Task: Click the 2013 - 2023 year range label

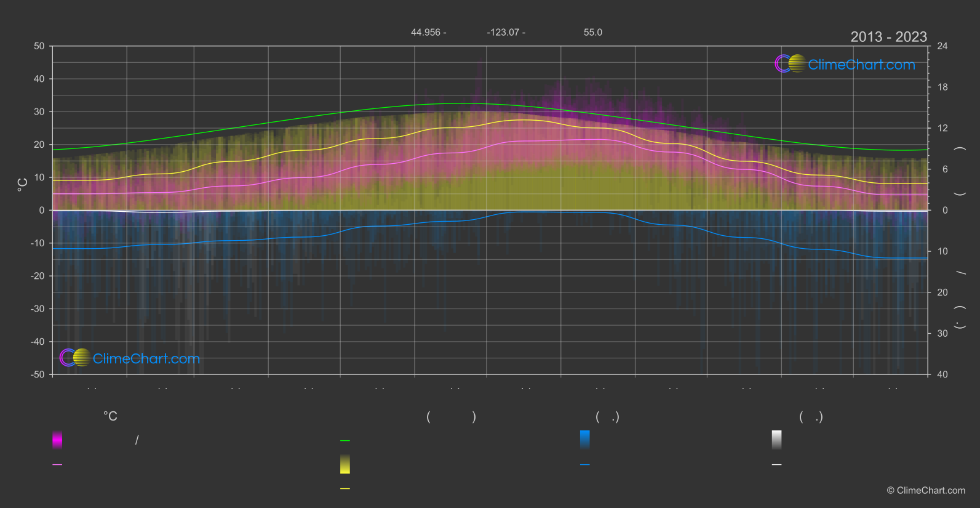Action: point(888,37)
